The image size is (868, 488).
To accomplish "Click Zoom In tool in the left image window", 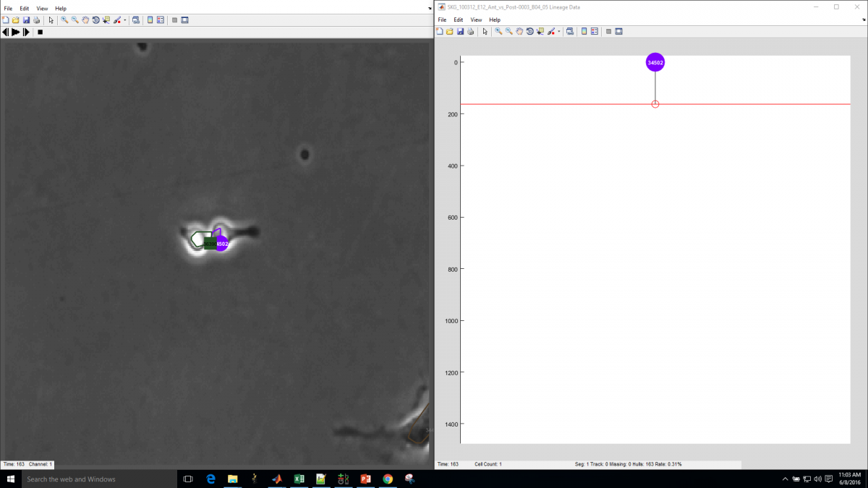I will (64, 20).
